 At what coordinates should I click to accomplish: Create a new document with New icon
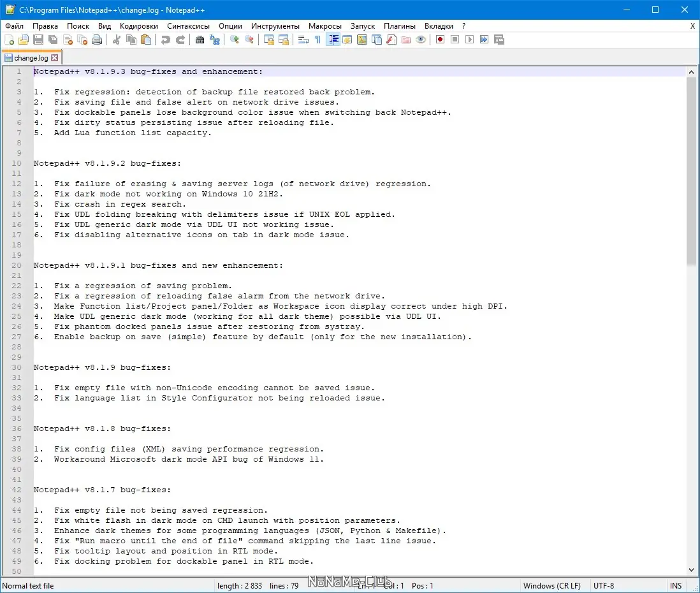pos(9,40)
